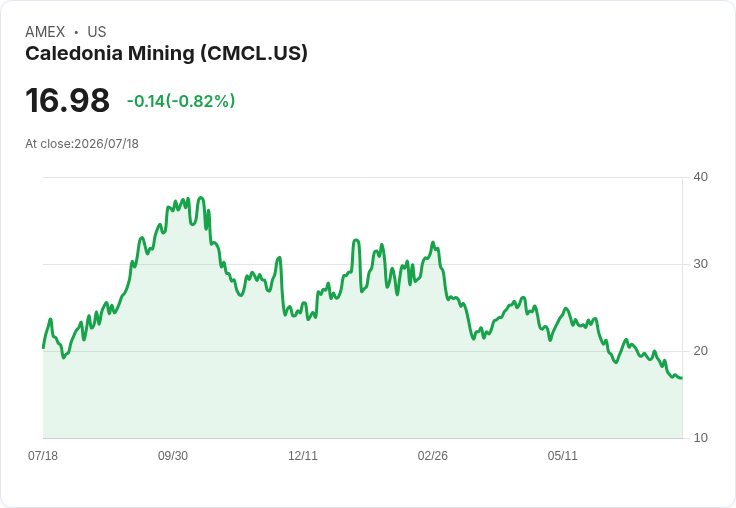The height and width of the screenshot is (508, 736).
Task: Click the US market label
Action: (x=97, y=32)
